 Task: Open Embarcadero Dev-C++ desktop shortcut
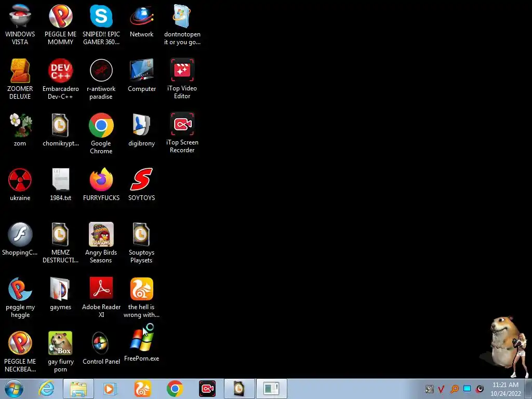(x=60, y=79)
